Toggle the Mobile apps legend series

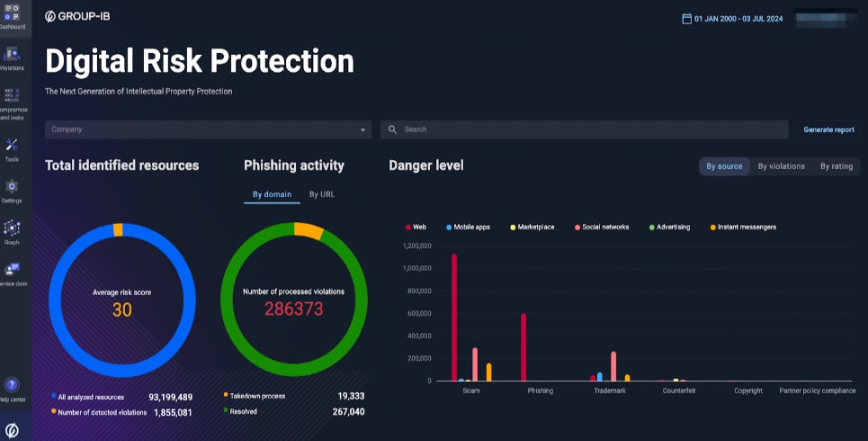pyautogui.click(x=469, y=227)
